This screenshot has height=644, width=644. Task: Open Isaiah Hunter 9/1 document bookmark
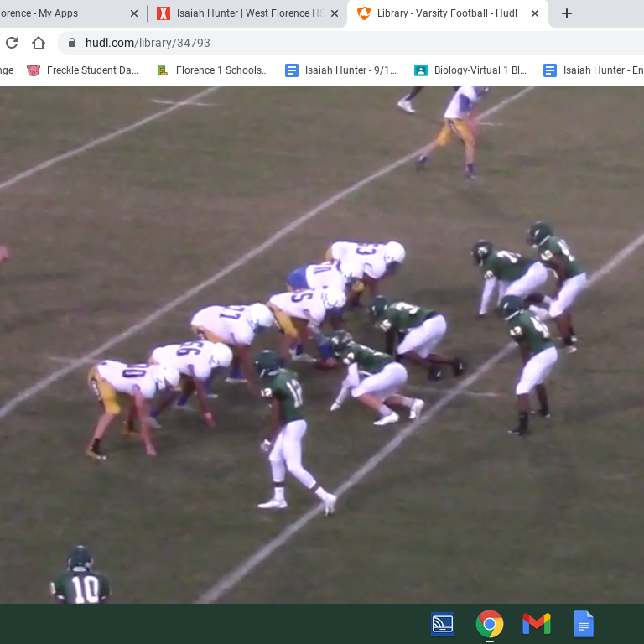tap(341, 70)
